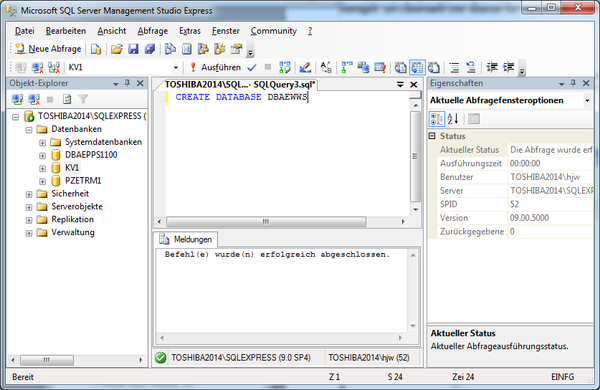
Task: Toggle include client statistics icon
Action: tap(363, 68)
